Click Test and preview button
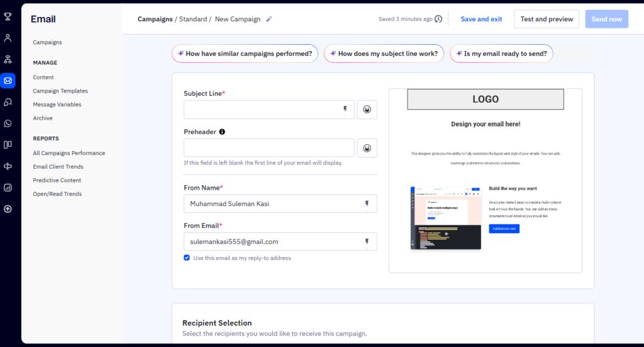The image size is (644, 347). coord(547,19)
